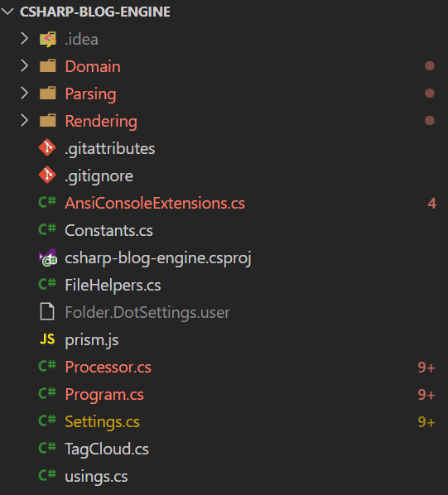This screenshot has width=448, height=495.
Task: Click the yellow 9+ badge on Settings.cs
Action: [x=426, y=422]
